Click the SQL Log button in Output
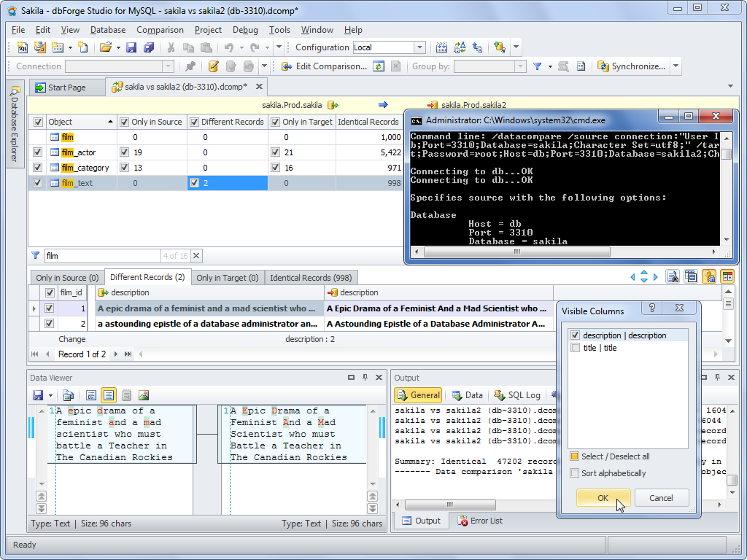 coord(517,395)
